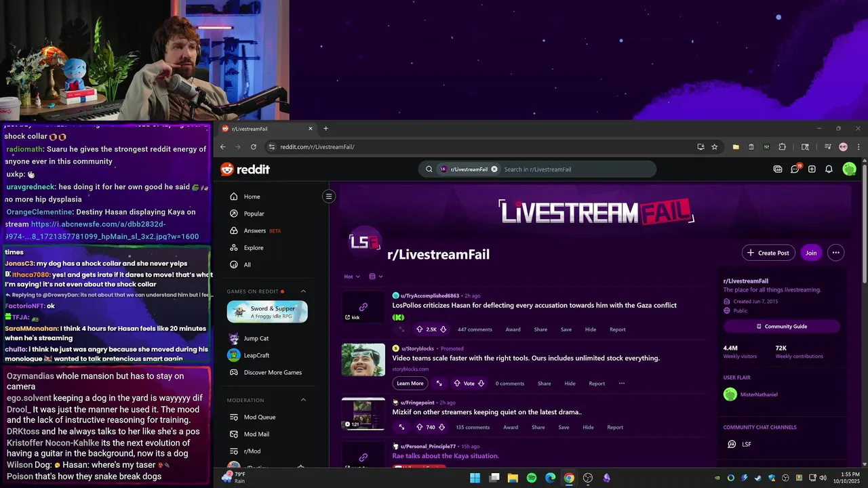This screenshot has width=868, height=488.
Task: Switch to the r/LivestreamFail browser tab
Action: [266, 129]
